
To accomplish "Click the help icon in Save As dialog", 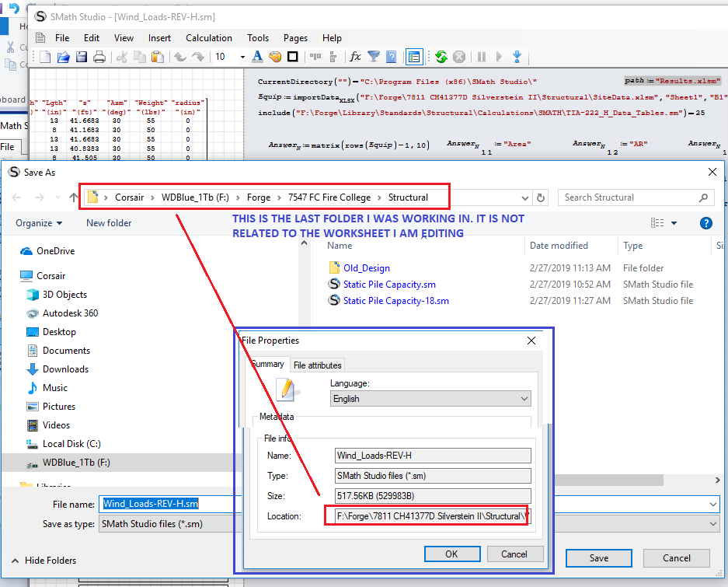I will pos(705,223).
